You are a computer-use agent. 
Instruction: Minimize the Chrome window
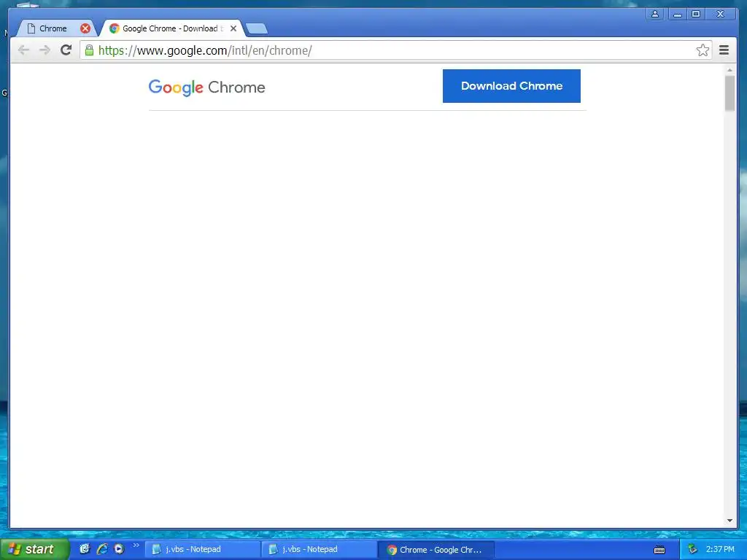677,15
